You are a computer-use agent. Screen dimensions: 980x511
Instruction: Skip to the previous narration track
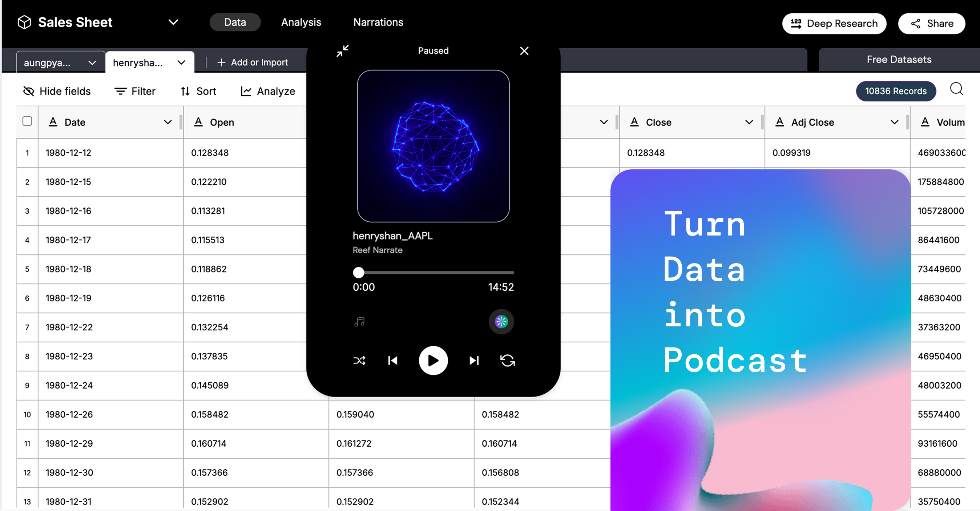tap(392, 360)
